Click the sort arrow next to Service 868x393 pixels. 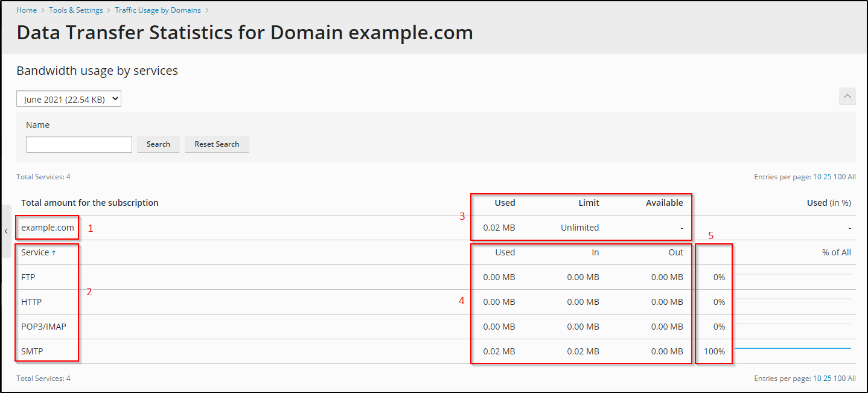pos(54,253)
